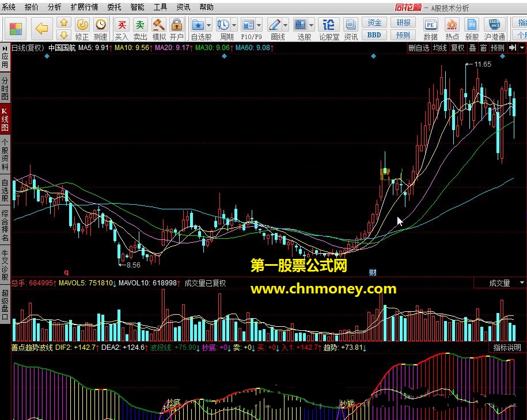Viewport: 527px width, 420px height.
Task: Open the 牛叉诊股 sidebar tab
Action: pos(5,265)
